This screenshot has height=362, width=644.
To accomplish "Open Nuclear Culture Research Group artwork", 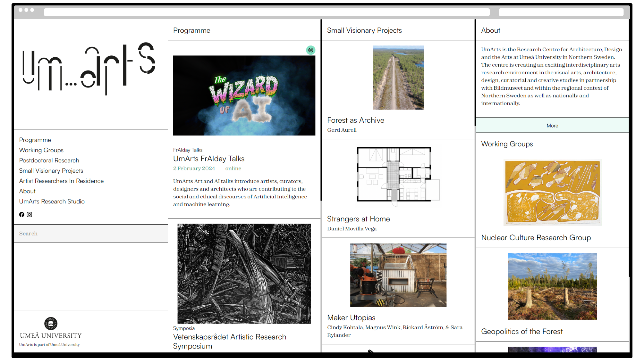I will pyautogui.click(x=552, y=193).
